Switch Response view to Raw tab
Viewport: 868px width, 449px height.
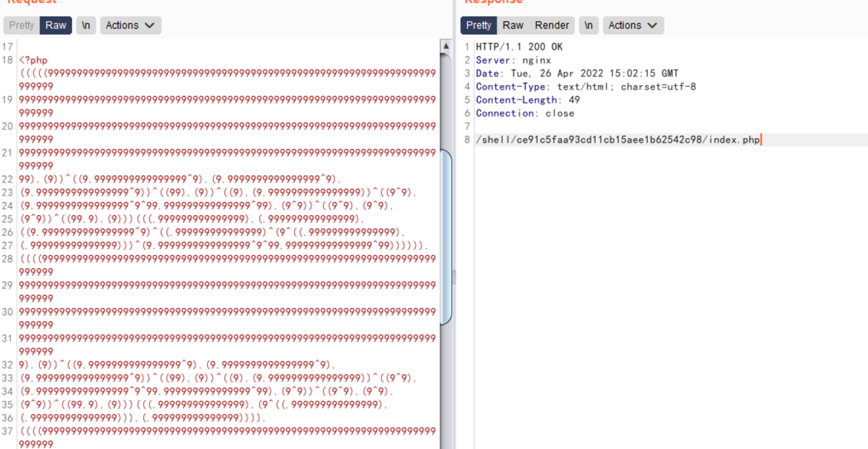pos(513,25)
